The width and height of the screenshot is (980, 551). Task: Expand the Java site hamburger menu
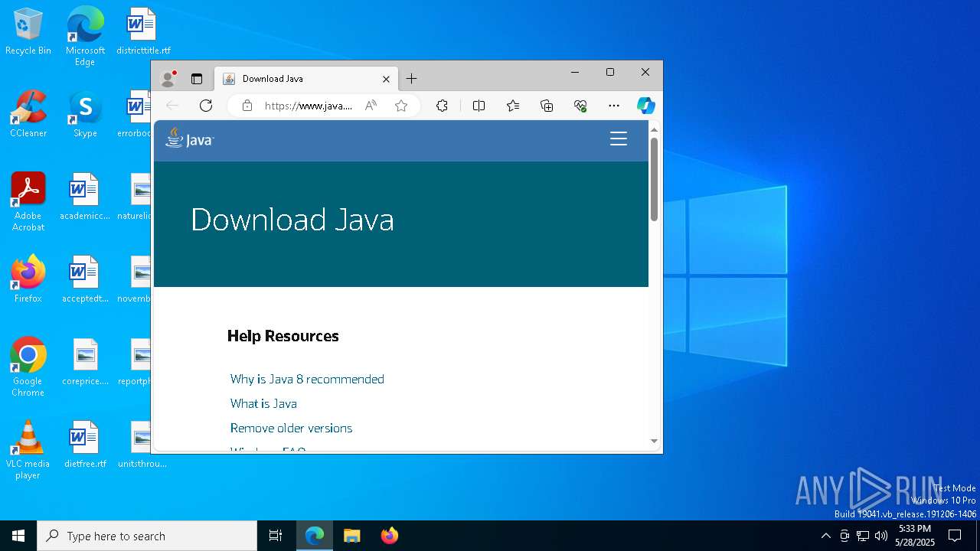[x=619, y=139]
